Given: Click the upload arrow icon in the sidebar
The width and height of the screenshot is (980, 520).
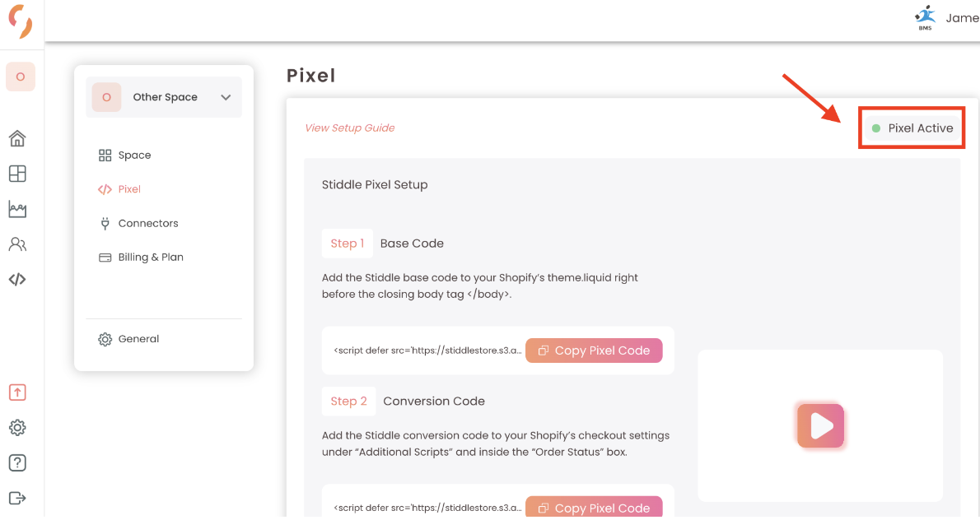Looking at the screenshot, I should tap(17, 392).
